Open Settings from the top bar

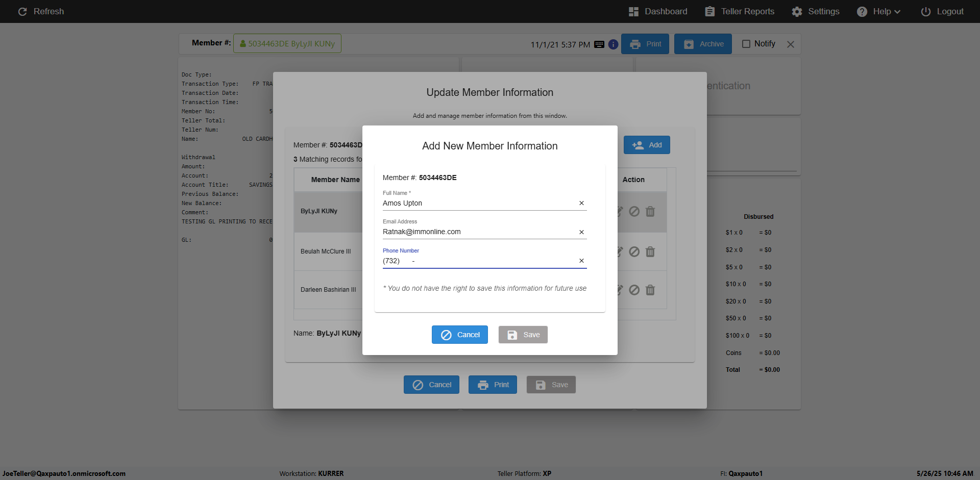pyautogui.click(x=815, y=11)
